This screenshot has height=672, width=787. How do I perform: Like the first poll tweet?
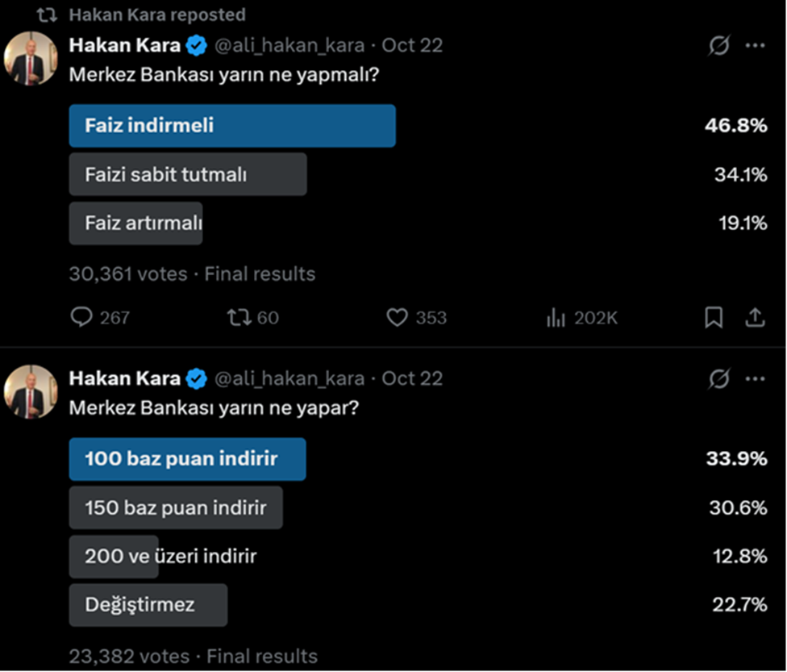tap(397, 318)
